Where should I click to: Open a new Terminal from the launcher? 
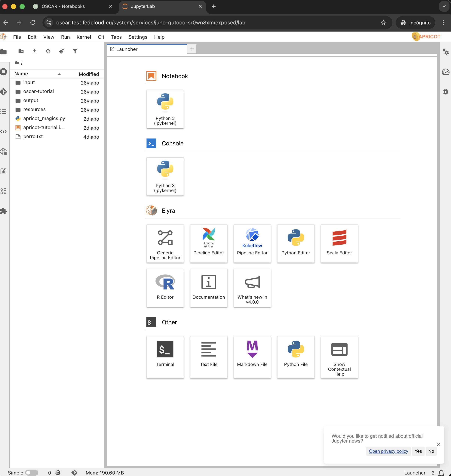[165, 357]
